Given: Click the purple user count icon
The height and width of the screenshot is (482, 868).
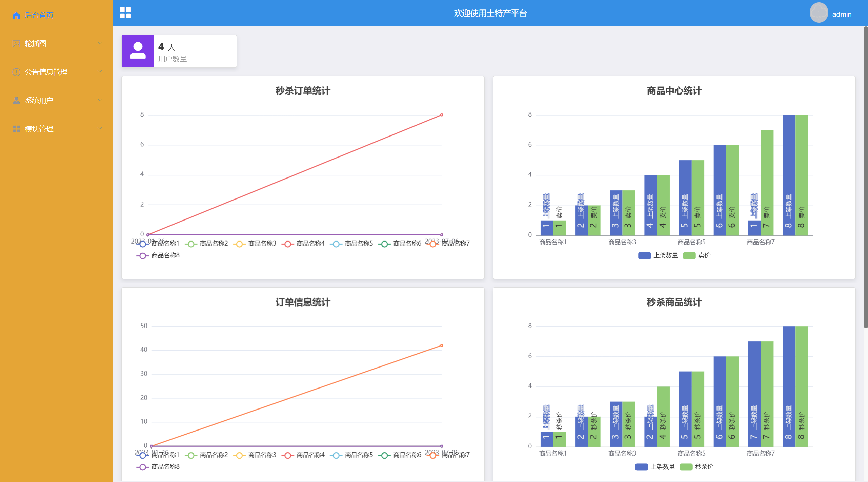Looking at the screenshot, I should click(x=138, y=51).
